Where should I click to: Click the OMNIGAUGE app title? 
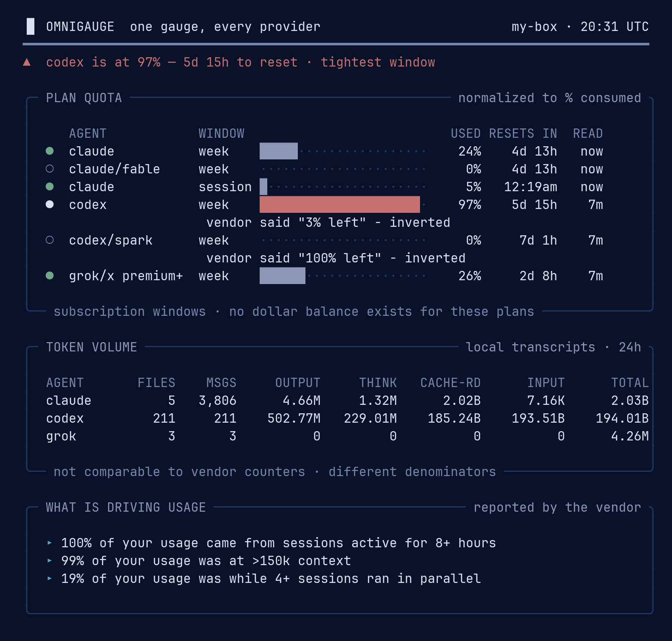tap(80, 27)
